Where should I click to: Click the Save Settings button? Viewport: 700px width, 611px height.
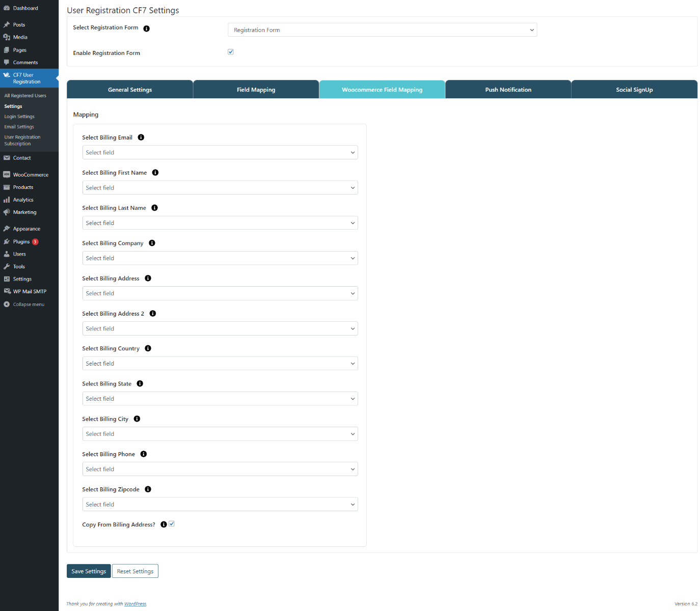(89, 571)
